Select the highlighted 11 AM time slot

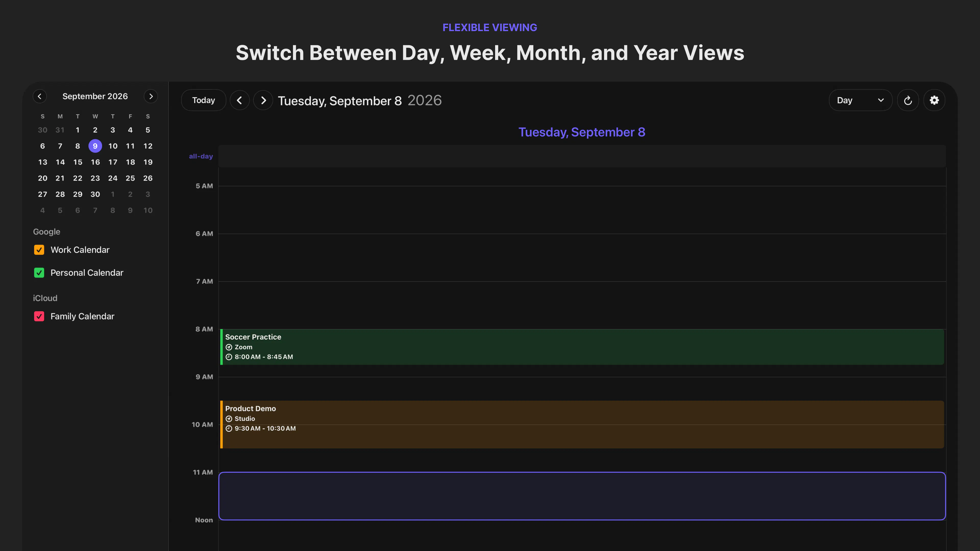(582, 496)
